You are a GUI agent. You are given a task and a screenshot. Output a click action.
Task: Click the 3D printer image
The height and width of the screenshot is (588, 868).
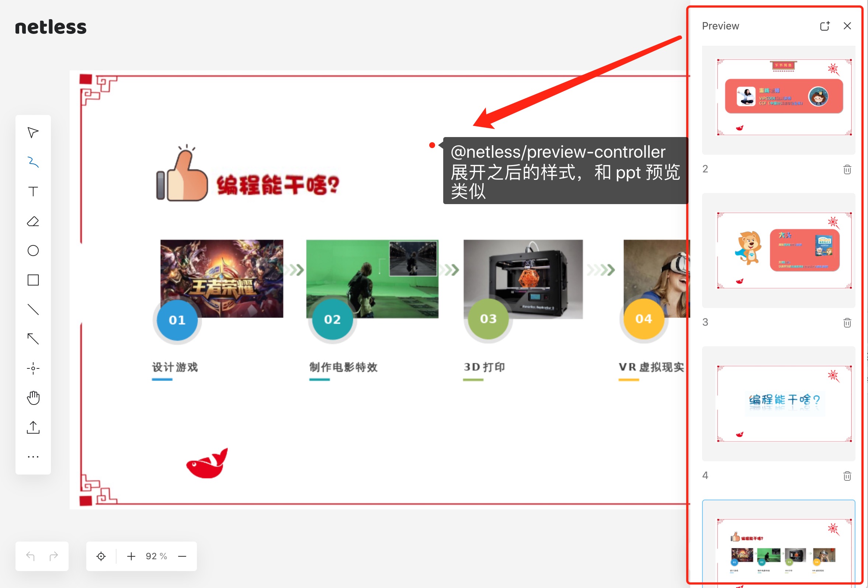pyautogui.click(x=523, y=279)
